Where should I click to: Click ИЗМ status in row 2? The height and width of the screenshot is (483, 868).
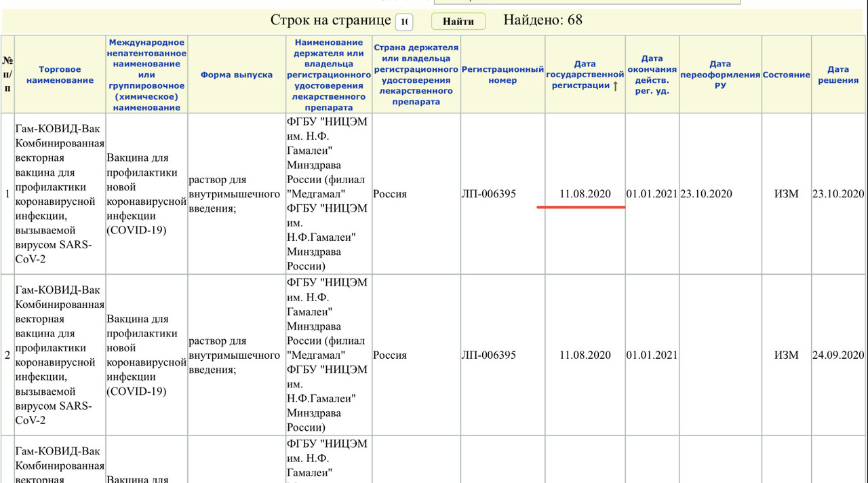pyautogui.click(x=786, y=355)
